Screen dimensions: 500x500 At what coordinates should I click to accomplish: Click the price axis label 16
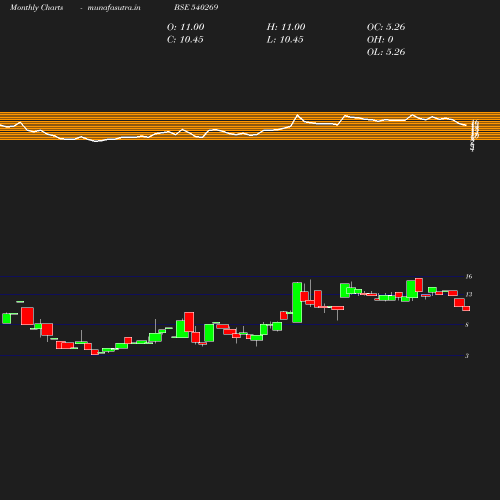[469, 276]
